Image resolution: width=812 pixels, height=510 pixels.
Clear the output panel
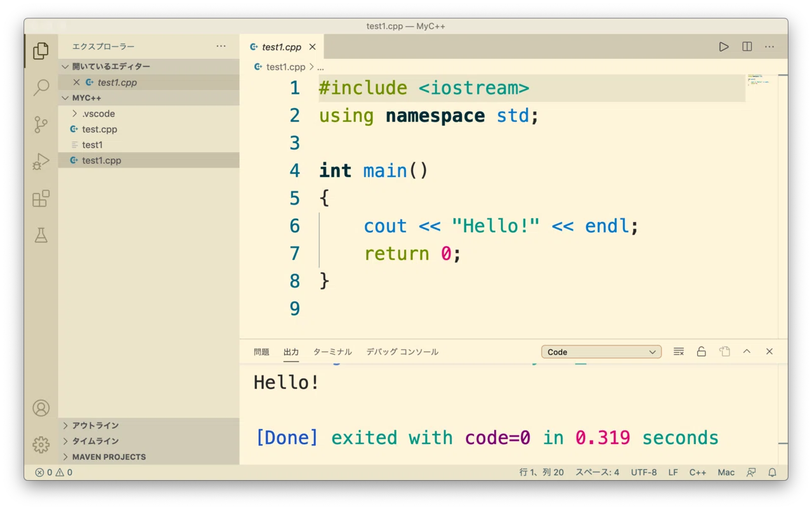pyautogui.click(x=679, y=351)
